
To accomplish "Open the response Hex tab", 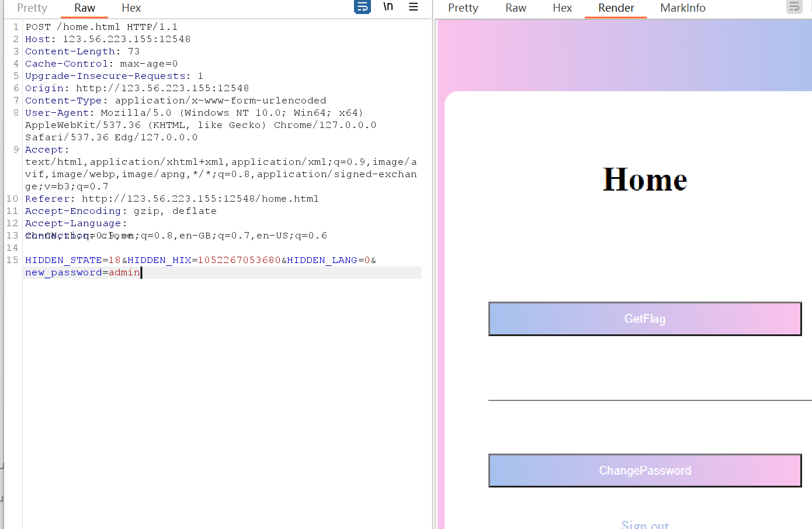I will coord(562,8).
